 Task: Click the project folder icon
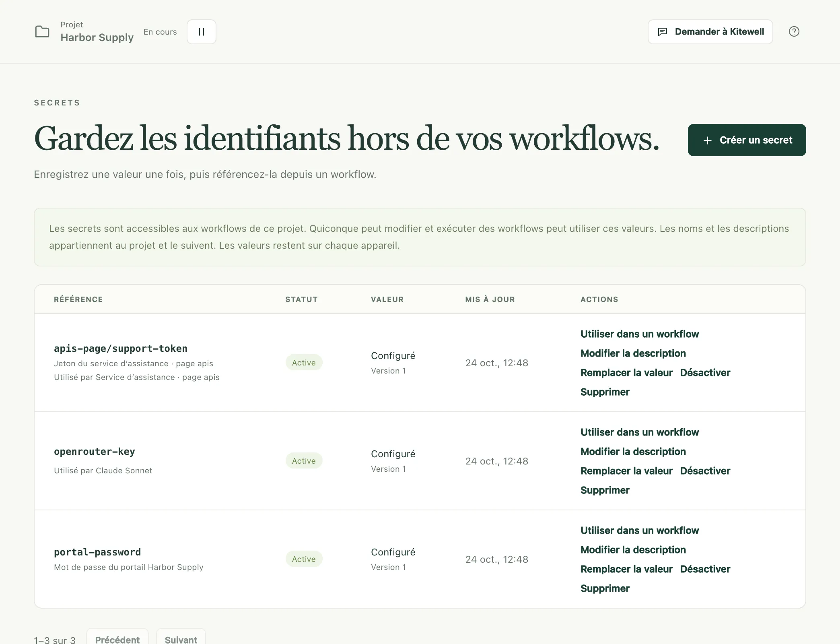(42, 31)
